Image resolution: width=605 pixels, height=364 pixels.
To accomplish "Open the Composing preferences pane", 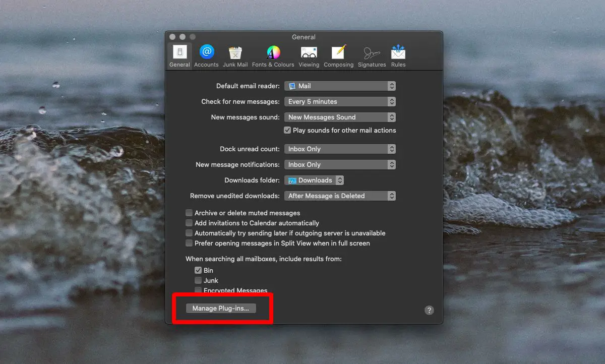I will [x=339, y=52].
